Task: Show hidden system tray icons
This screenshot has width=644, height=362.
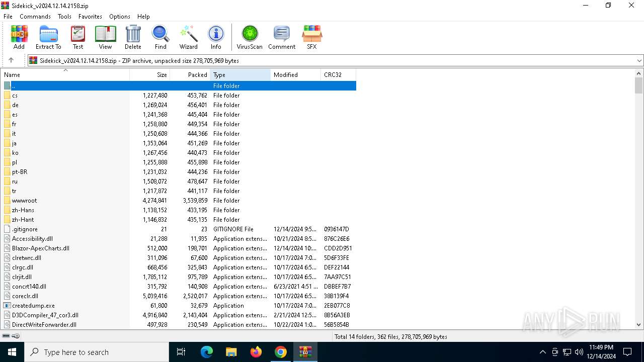Action: [542, 352]
